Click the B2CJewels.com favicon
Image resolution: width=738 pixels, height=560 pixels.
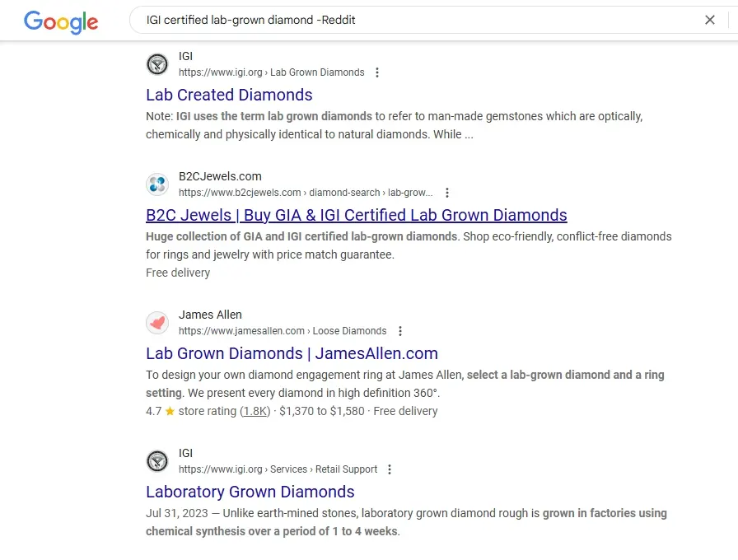pos(157,184)
